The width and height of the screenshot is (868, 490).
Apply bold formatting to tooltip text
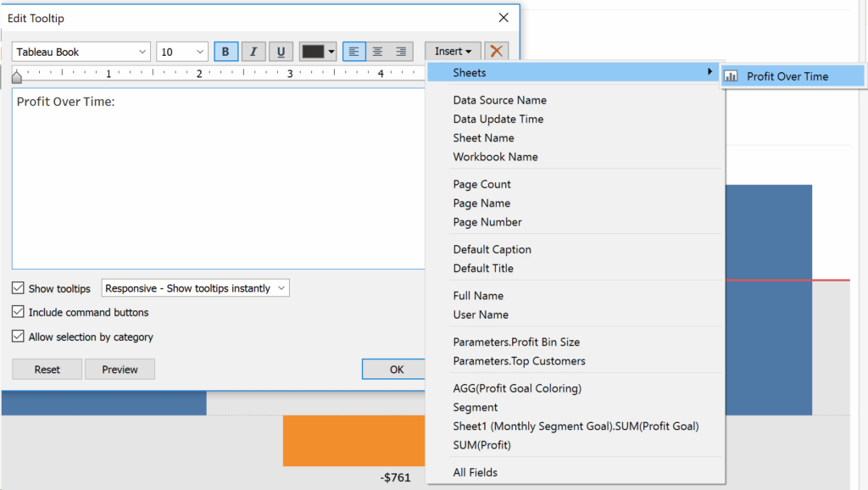point(225,51)
